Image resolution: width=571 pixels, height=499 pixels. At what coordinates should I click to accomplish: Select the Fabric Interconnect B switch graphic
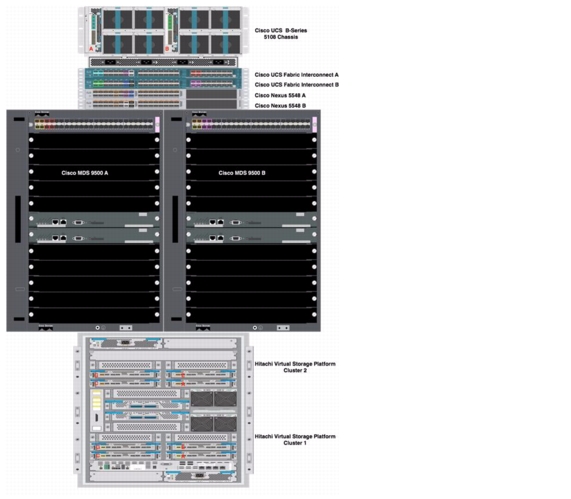[163, 83]
